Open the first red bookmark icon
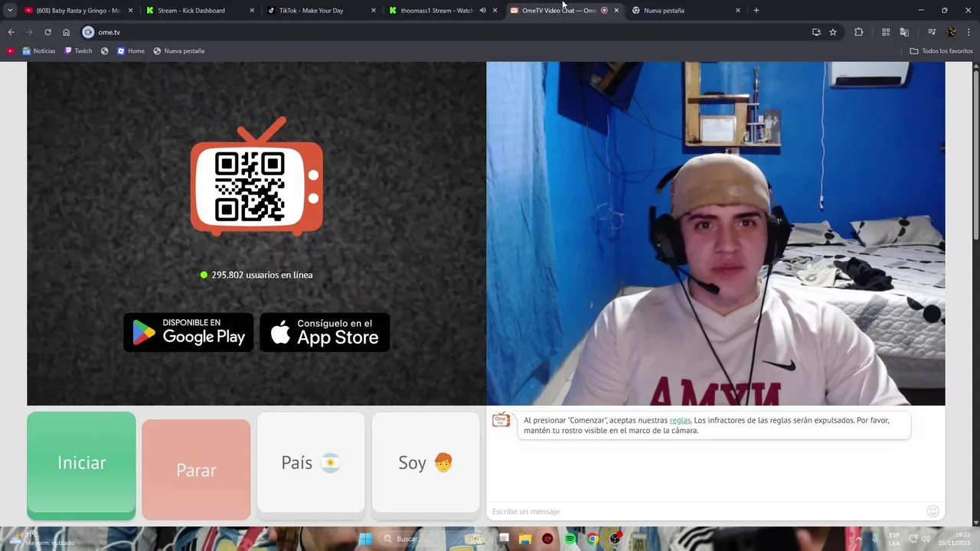The height and width of the screenshot is (551, 980). [x=11, y=51]
